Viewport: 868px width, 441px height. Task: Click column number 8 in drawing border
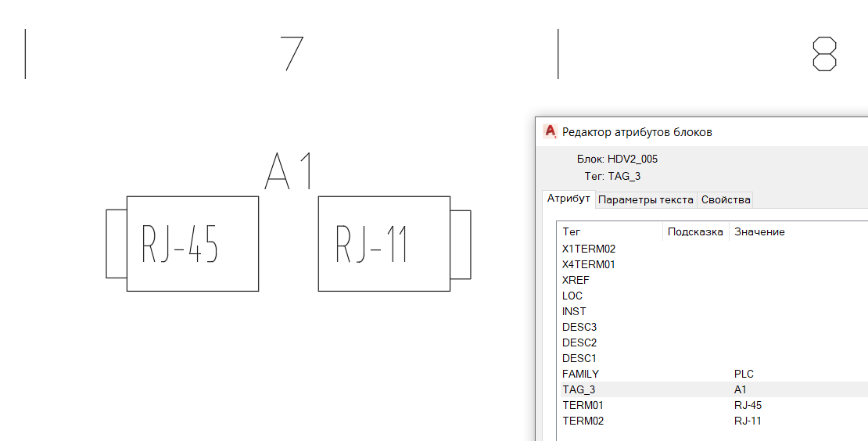[825, 54]
